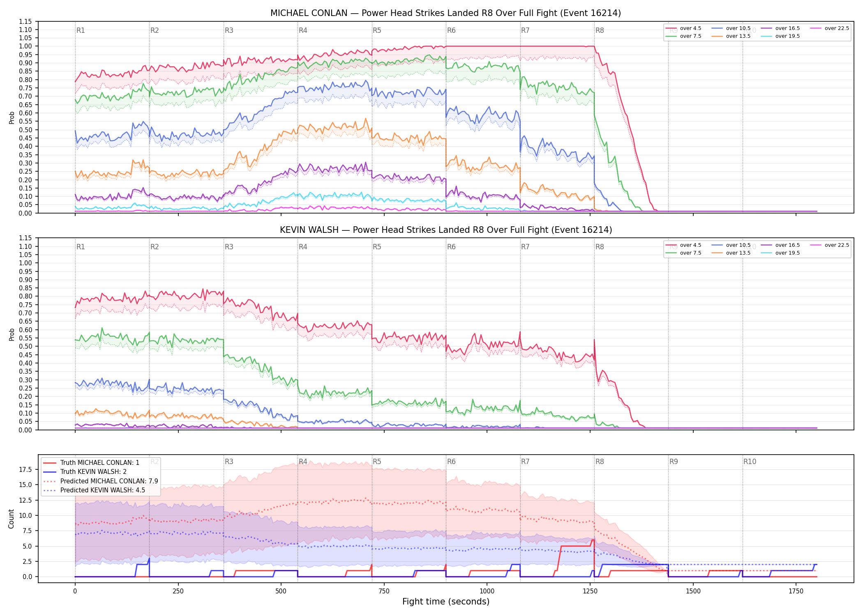Screen dimensions: 863x616
Task: Click "Predicted KEVIN WALSH: 4.5" legend entry
Action: pyautogui.click(x=103, y=490)
